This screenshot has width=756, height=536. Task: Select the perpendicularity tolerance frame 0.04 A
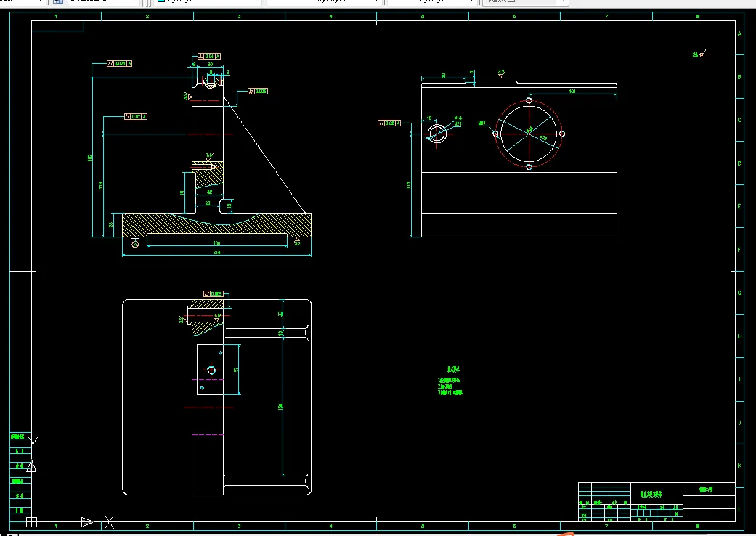pos(209,57)
